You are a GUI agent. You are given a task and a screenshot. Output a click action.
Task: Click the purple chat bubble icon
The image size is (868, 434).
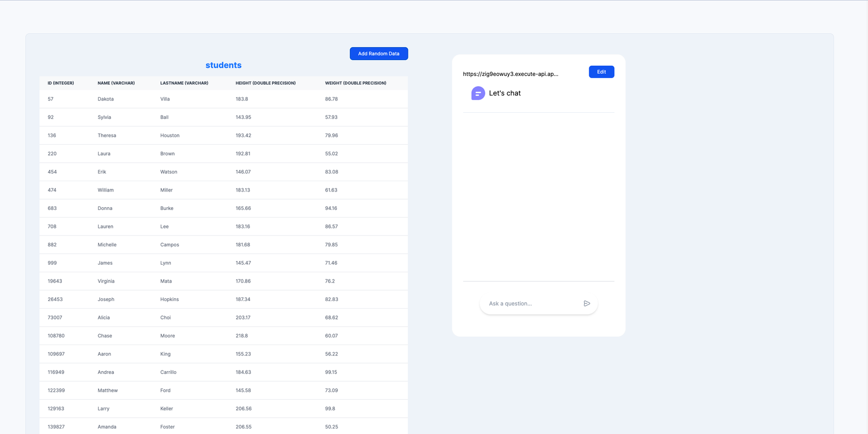[x=478, y=93]
